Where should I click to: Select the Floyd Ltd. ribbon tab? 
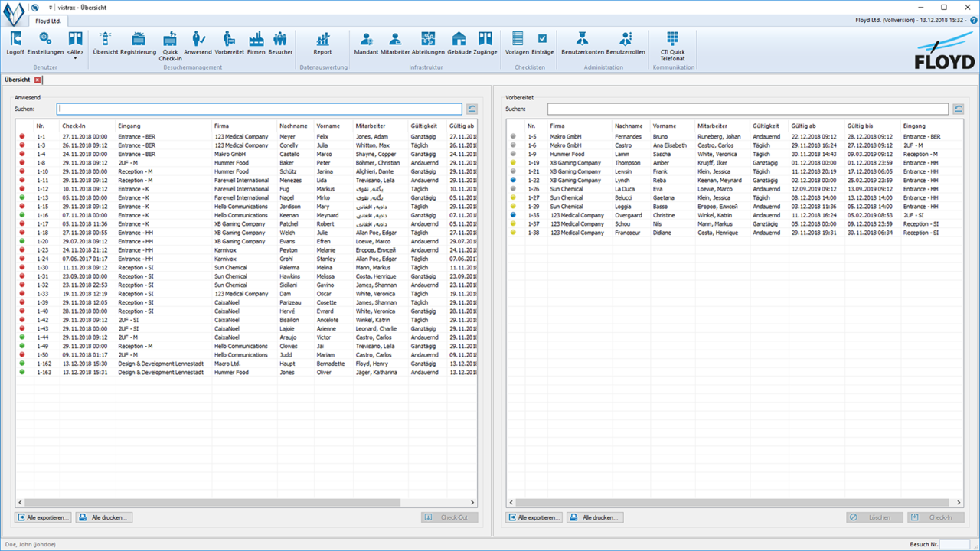[x=48, y=21]
